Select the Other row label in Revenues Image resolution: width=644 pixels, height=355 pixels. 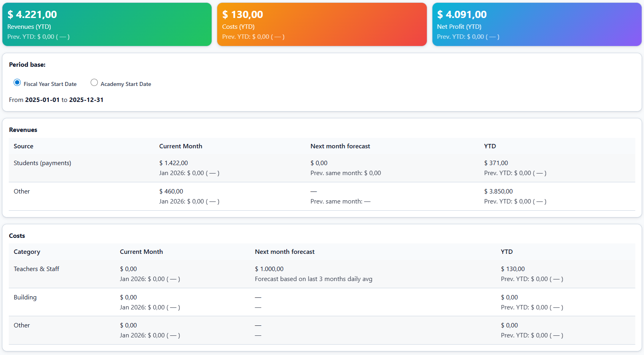click(x=22, y=191)
